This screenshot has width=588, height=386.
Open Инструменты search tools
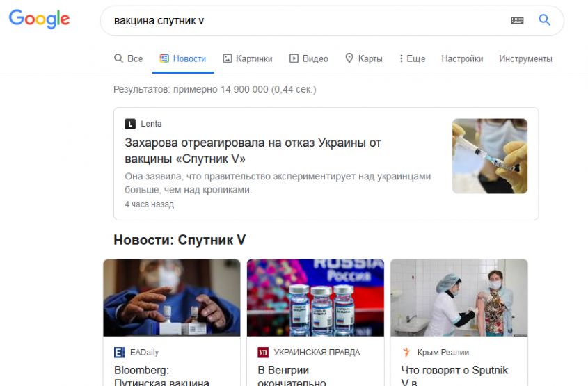click(x=525, y=59)
